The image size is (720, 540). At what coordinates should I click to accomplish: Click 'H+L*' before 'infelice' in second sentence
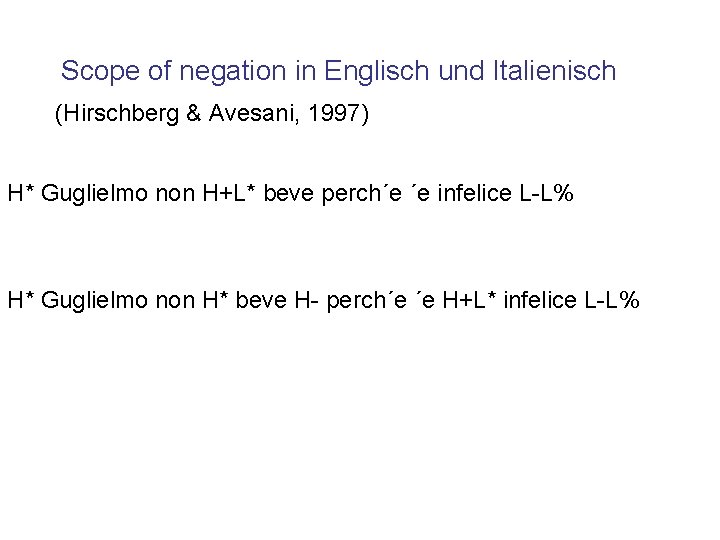[x=469, y=300]
